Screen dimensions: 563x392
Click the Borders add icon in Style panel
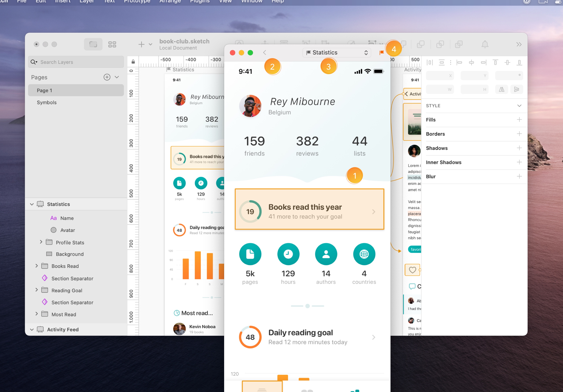coord(519,133)
